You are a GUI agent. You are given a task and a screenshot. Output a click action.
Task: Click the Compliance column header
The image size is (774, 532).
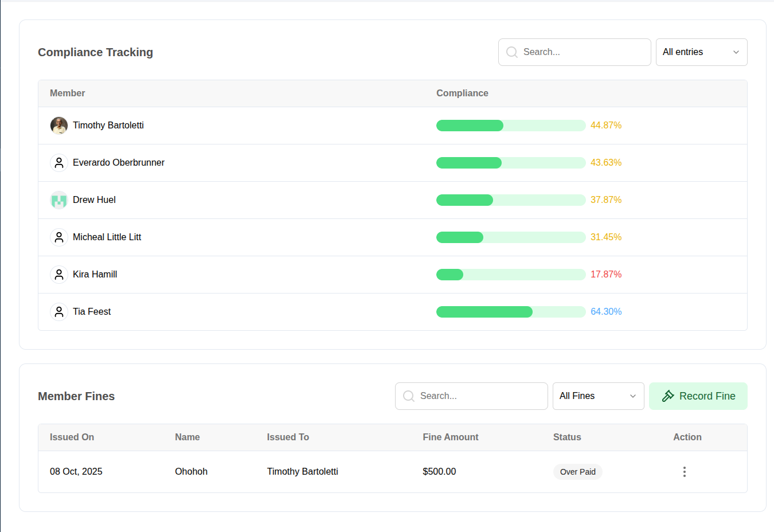[x=462, y=93]
